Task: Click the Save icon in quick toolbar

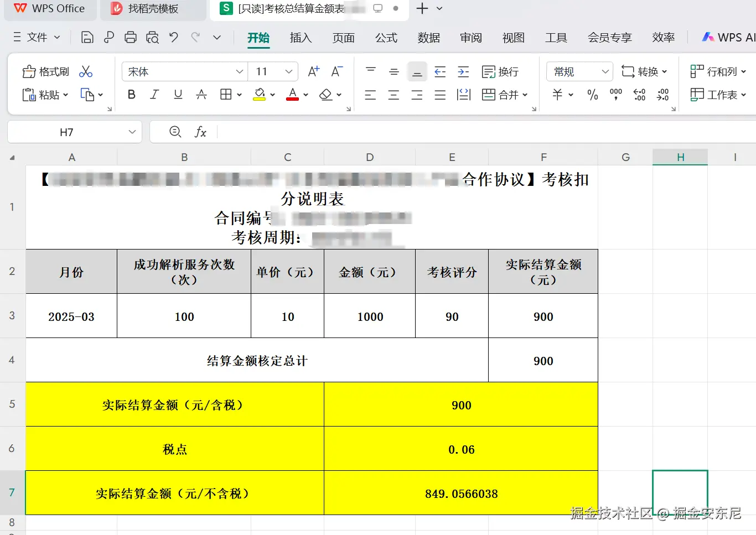Action: (x=87, y=37)
